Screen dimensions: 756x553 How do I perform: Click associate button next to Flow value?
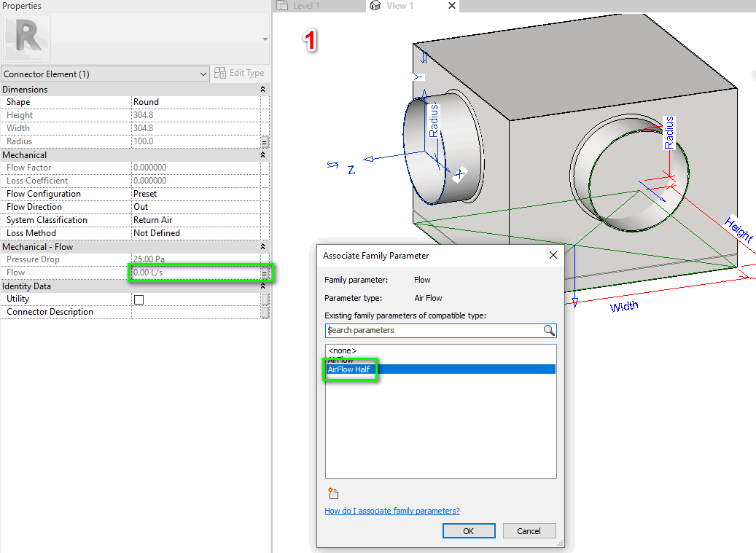pos(265,273)
